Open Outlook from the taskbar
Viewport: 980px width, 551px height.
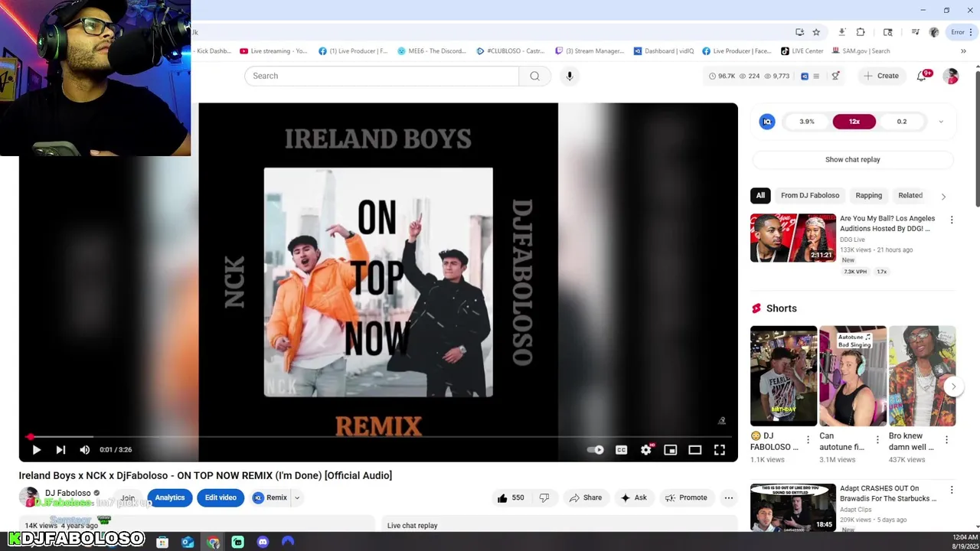tap(188, 542)
